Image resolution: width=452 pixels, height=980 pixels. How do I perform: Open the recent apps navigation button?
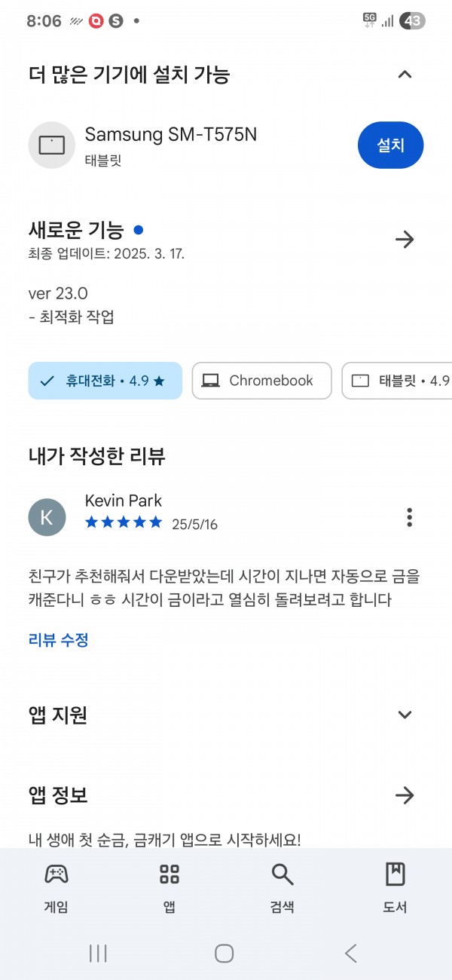coord(98,953)
